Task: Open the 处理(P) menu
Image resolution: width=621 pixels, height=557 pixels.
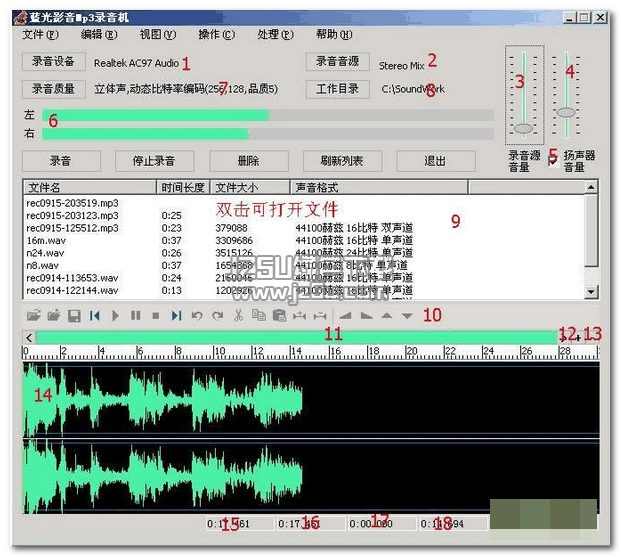Action: (x=275, y=35)
